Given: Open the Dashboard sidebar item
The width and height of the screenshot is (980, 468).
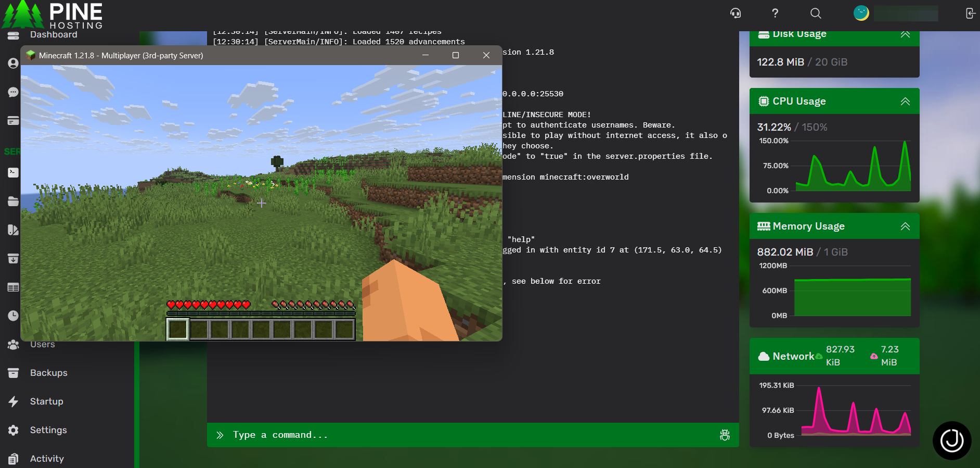Looking at the screenshot, I should (54, 35).
